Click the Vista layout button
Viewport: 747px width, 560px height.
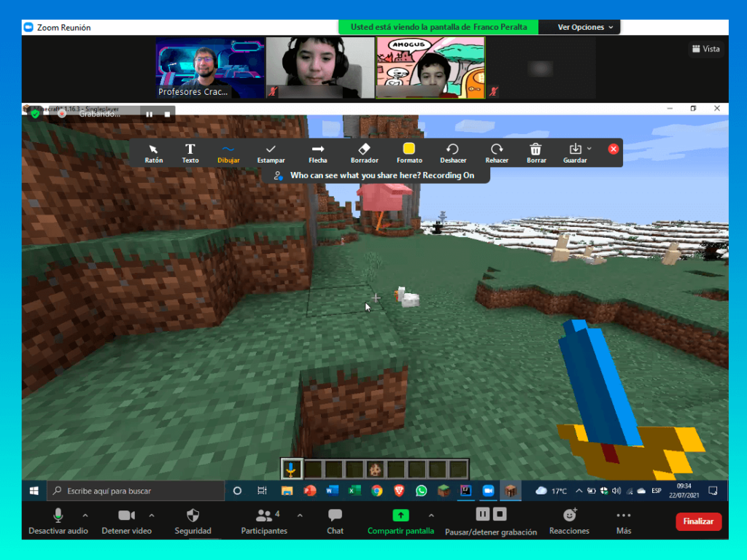705,49
